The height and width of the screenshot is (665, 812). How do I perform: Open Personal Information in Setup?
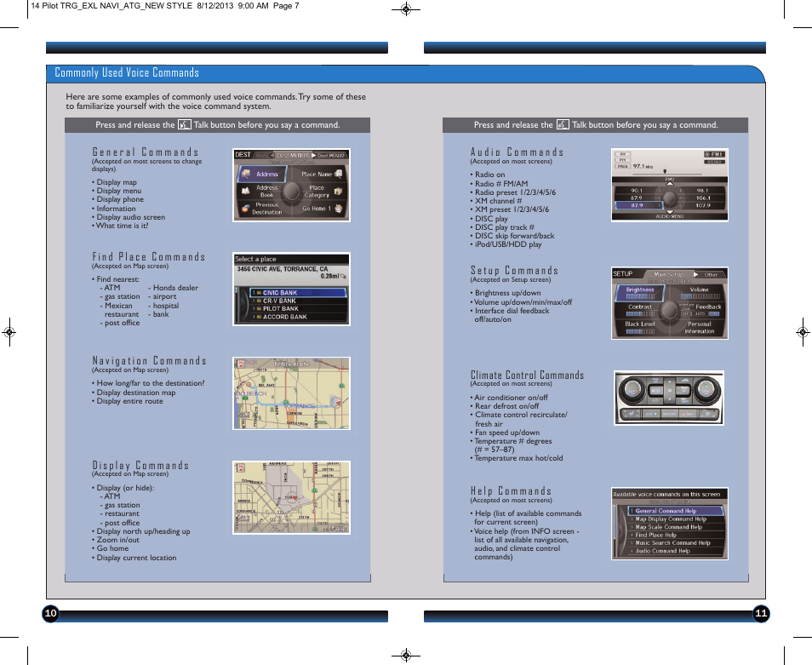tap(699, 327)
